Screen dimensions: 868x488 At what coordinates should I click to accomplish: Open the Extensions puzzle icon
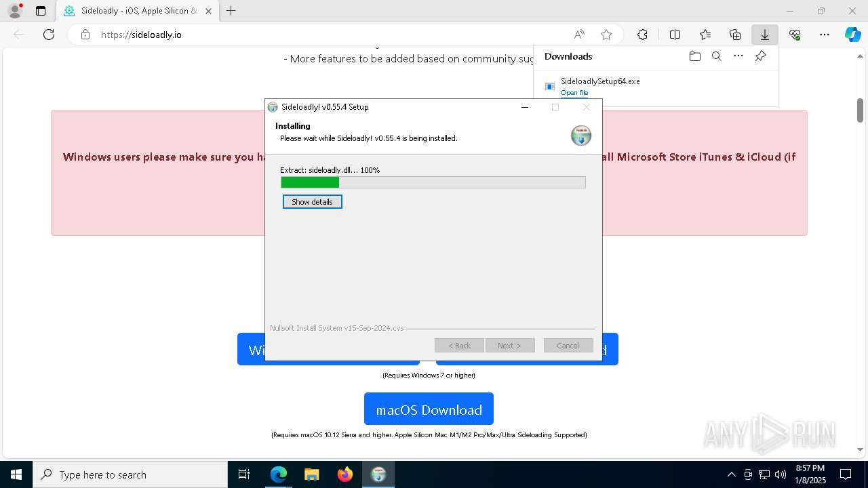tap(642, 35)
